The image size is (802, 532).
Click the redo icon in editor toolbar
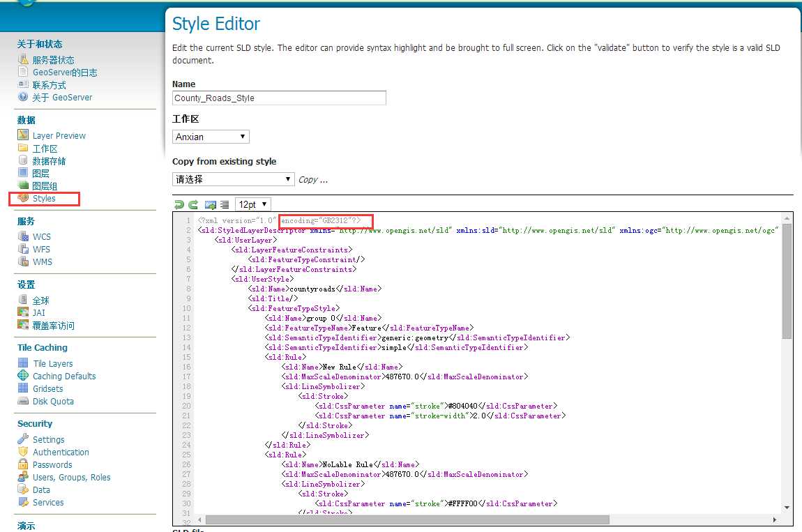click(193, 204)
